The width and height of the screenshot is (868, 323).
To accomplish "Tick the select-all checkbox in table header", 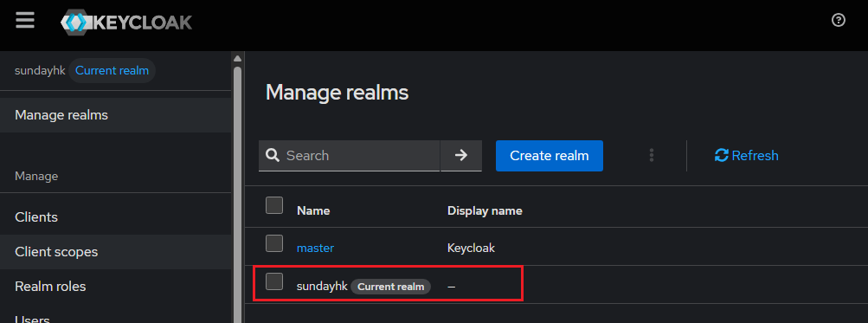I will (x=274, y=205).
